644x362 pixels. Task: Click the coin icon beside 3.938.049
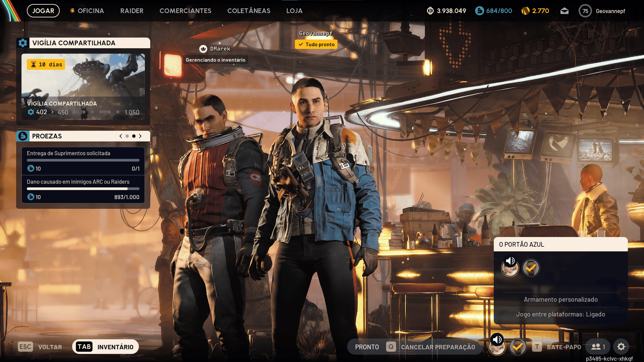tap(430, 11)
